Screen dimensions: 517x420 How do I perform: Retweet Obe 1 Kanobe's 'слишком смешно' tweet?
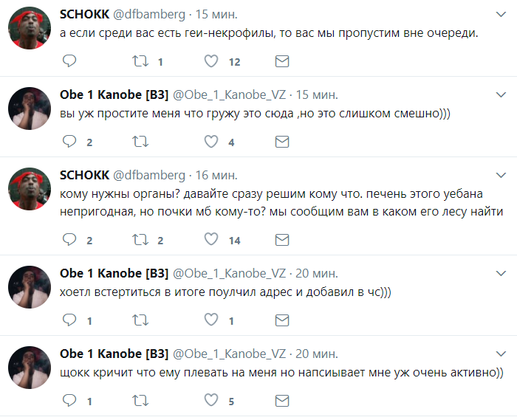pyautogui.click(x=139, y=141)
